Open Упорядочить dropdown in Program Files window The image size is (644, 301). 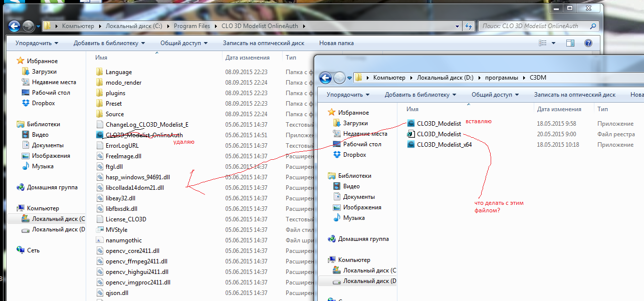pyautogui.click(x=37, y=43)
